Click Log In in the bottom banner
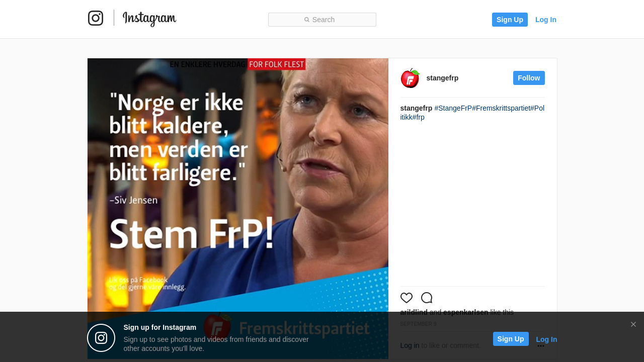Image resolution: width=644 pixels, height=362 pixels. click(x=546, y=339)
